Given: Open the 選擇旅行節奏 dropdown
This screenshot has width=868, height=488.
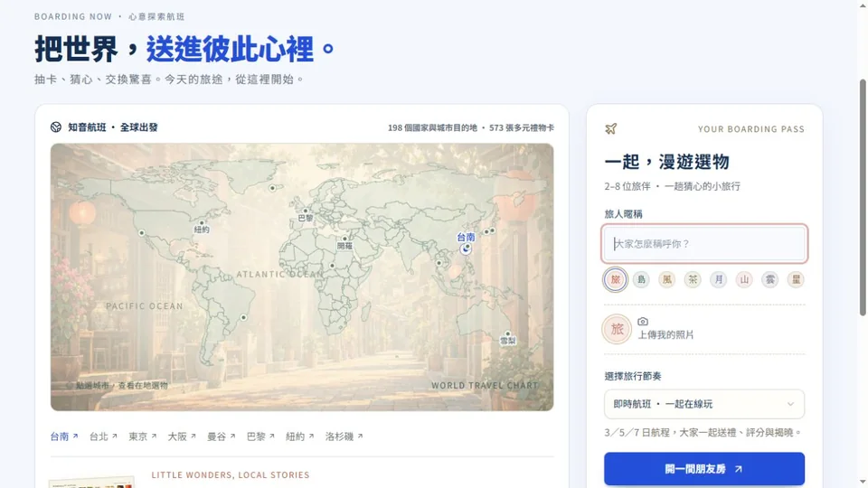Looking at the screenshot, I should point(704,405).
